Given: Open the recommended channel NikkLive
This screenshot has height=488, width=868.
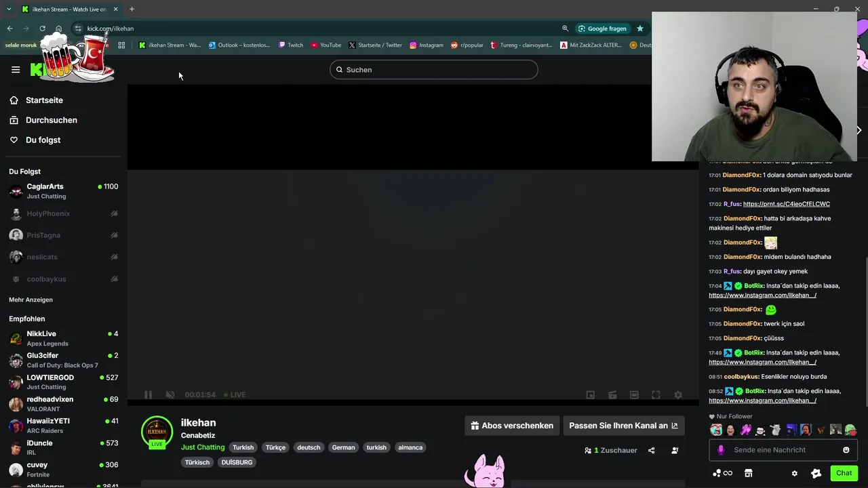Looking at the screenshot, I should click(64, 338).
